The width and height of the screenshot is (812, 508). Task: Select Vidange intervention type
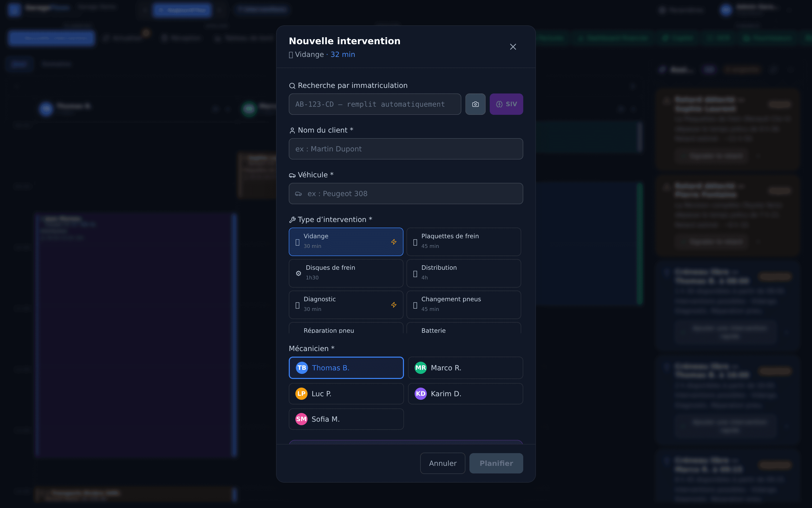[346, 242]
